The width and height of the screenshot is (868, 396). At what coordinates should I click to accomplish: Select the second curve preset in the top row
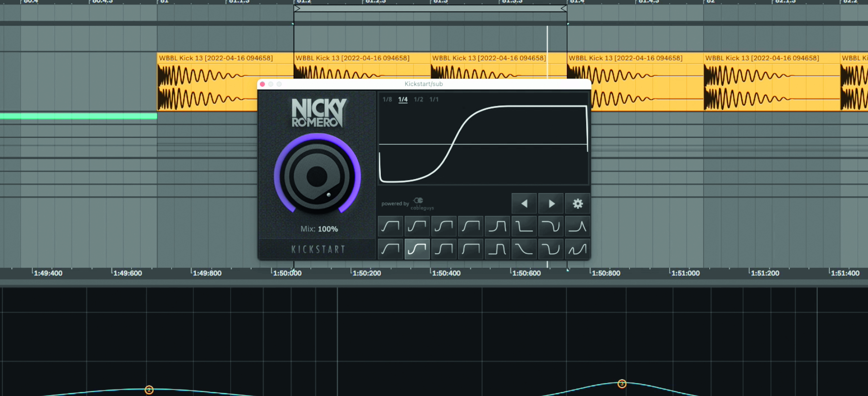[x=417, y=226]
